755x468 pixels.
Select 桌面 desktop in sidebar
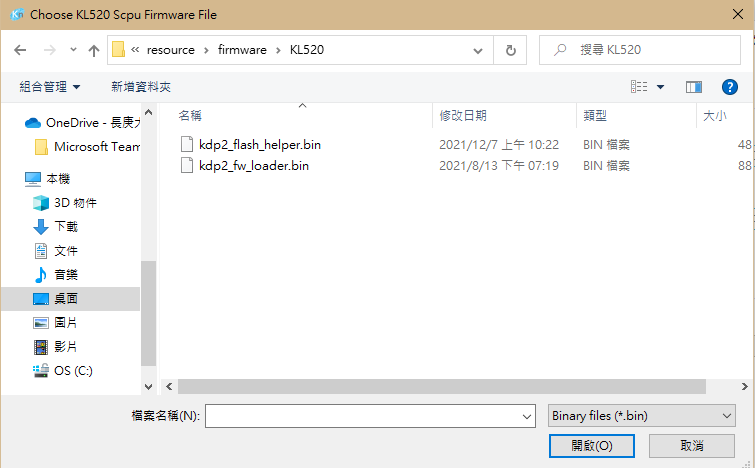[70, 299]
